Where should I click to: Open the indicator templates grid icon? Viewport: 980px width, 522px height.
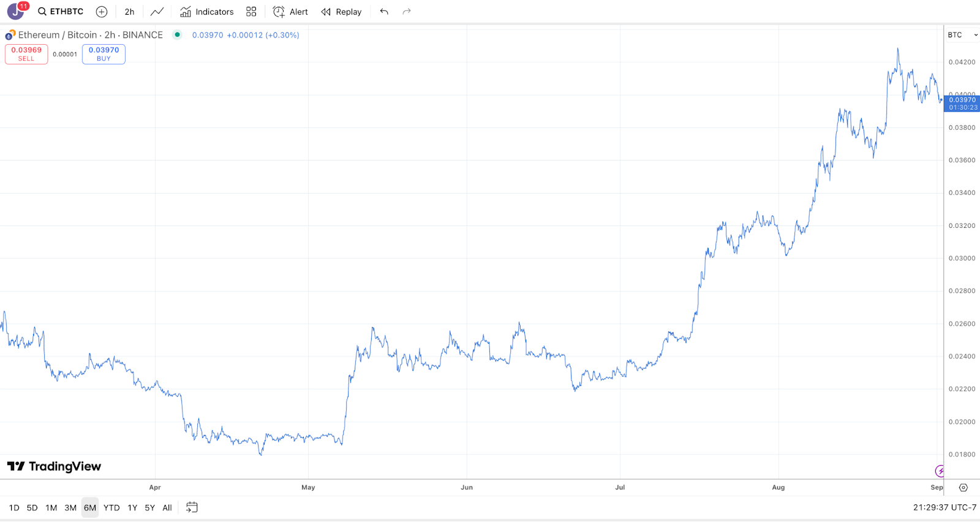(x=251, y=12)
